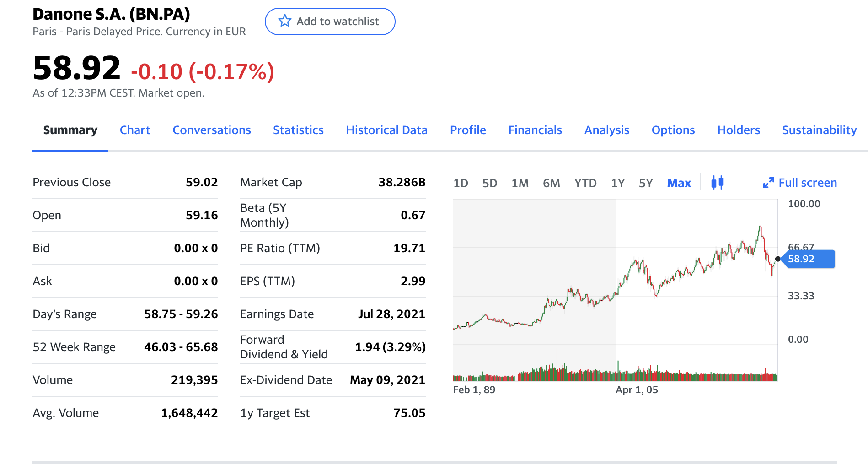
Task: View the Profile tab
Action: click(x=468, y=130)
